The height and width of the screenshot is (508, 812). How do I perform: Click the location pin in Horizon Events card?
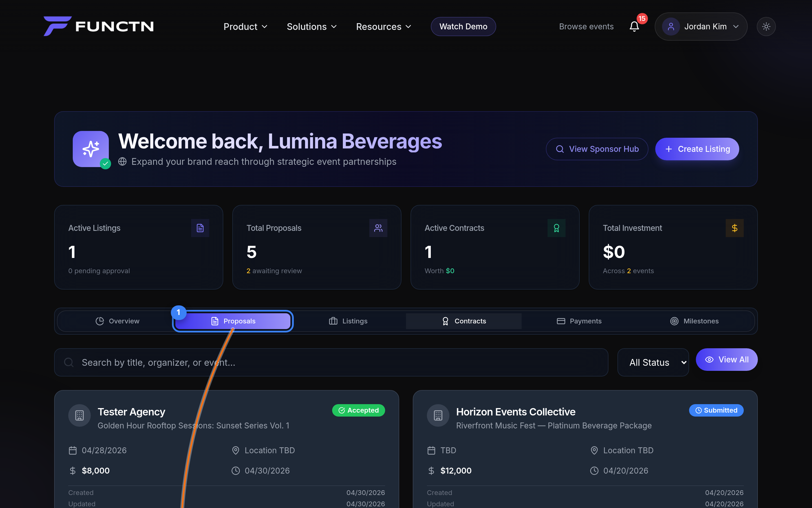pos(594,450)
